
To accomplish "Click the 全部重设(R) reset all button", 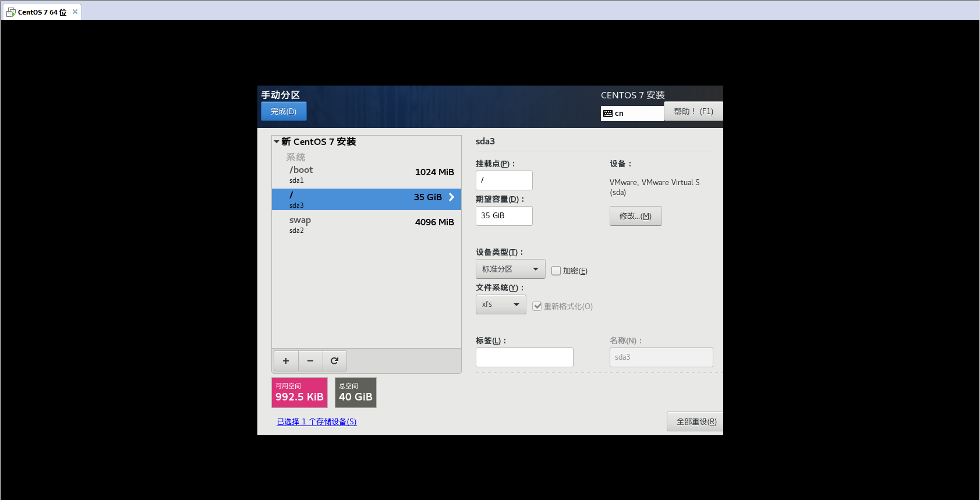I will (x=696, y=421).
